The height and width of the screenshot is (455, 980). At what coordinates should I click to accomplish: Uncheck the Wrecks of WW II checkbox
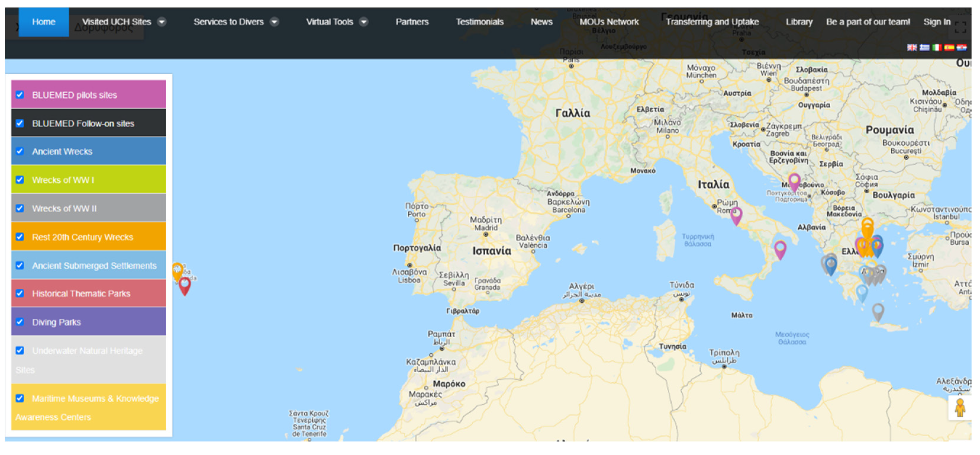click(20, 208)
